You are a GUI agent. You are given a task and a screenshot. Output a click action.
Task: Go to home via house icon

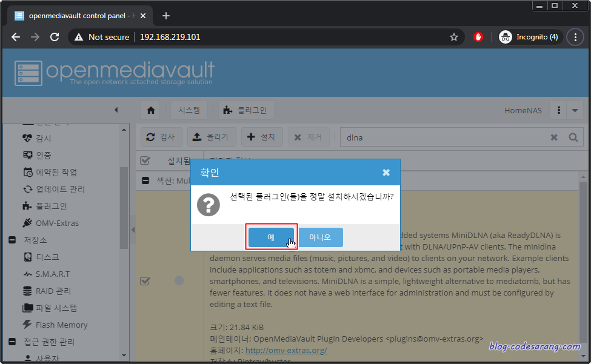tap(151, 110)
